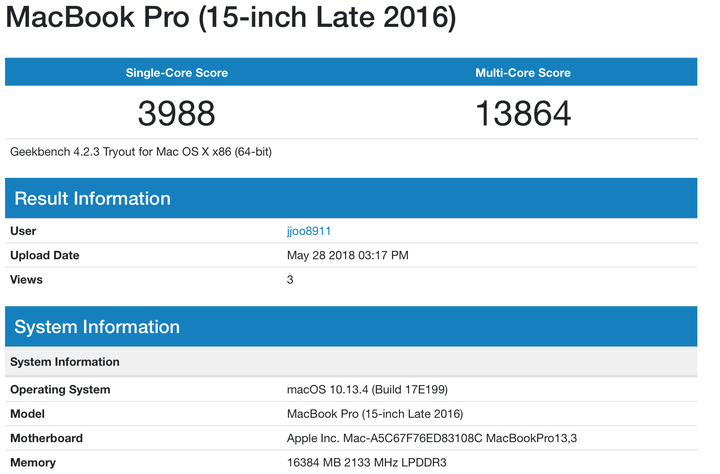This screenshot has width=720, height=474.
Task: Select the page title MacBook Pro (15-inch Late 2016)
Action: 231,17
